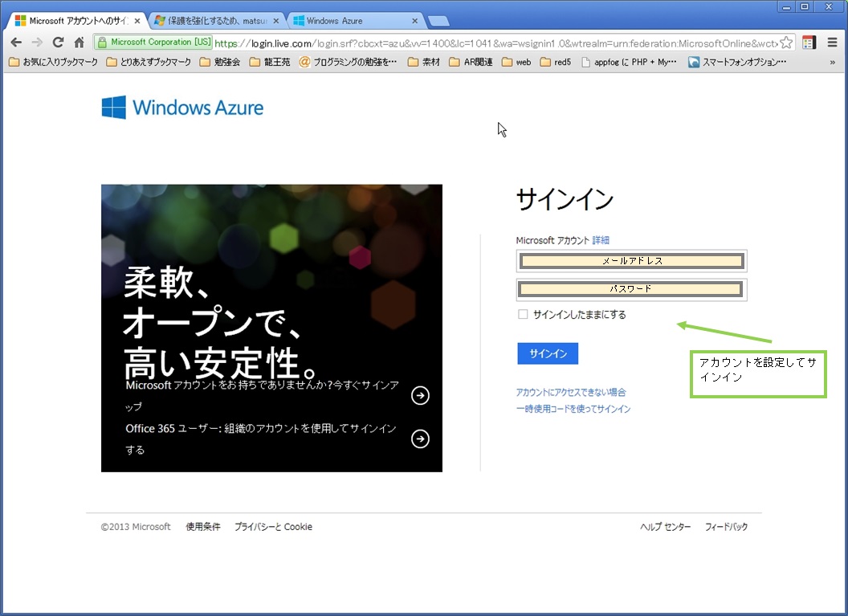Screen dimensions: 848x616
Task: Maximize the browser window
Action: pos(805,6)
